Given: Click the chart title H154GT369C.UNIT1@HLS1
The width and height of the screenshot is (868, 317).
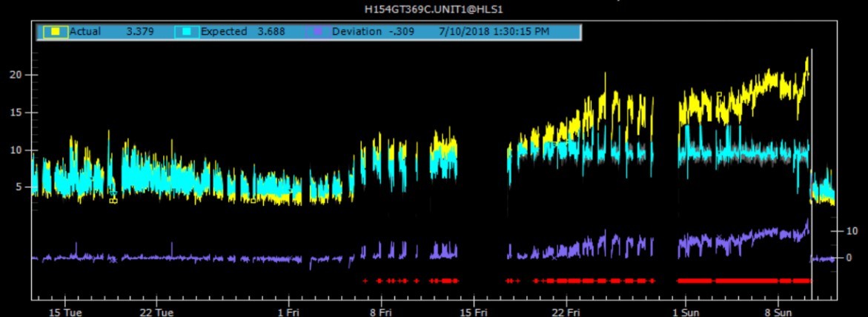Looking at the screenshot, I should 434,10.
